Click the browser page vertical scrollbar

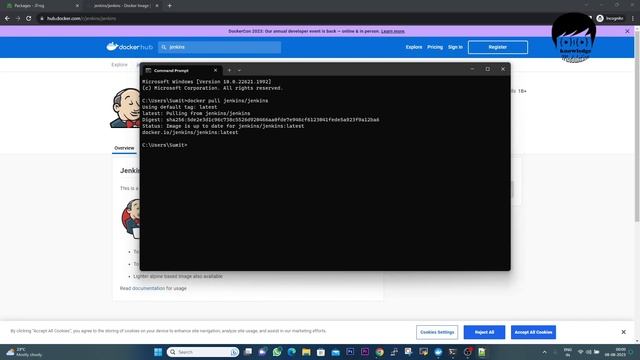637,127
